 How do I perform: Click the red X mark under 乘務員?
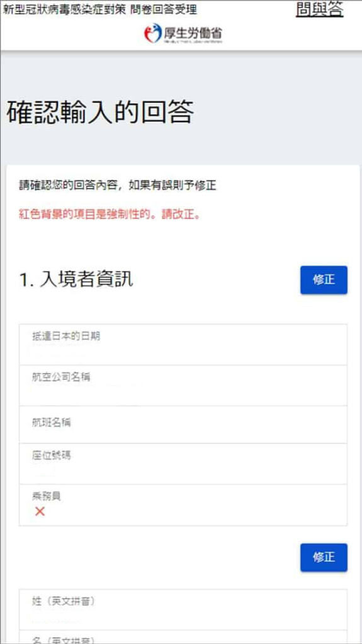tap(40, 511)
